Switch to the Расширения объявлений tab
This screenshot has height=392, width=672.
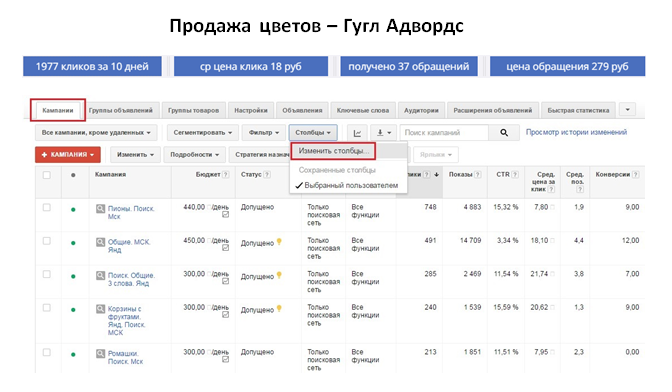click(x=492, y=111)
